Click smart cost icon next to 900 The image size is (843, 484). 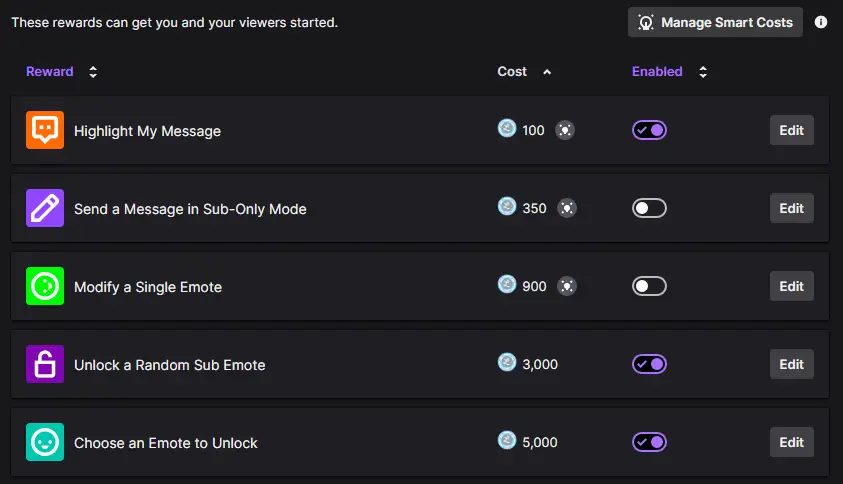[567, 286]
